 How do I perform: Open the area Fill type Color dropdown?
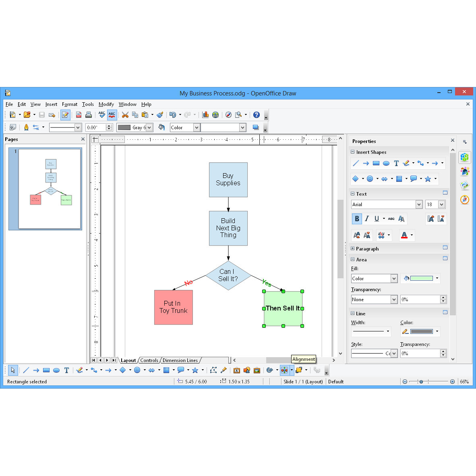coord(394,279)
